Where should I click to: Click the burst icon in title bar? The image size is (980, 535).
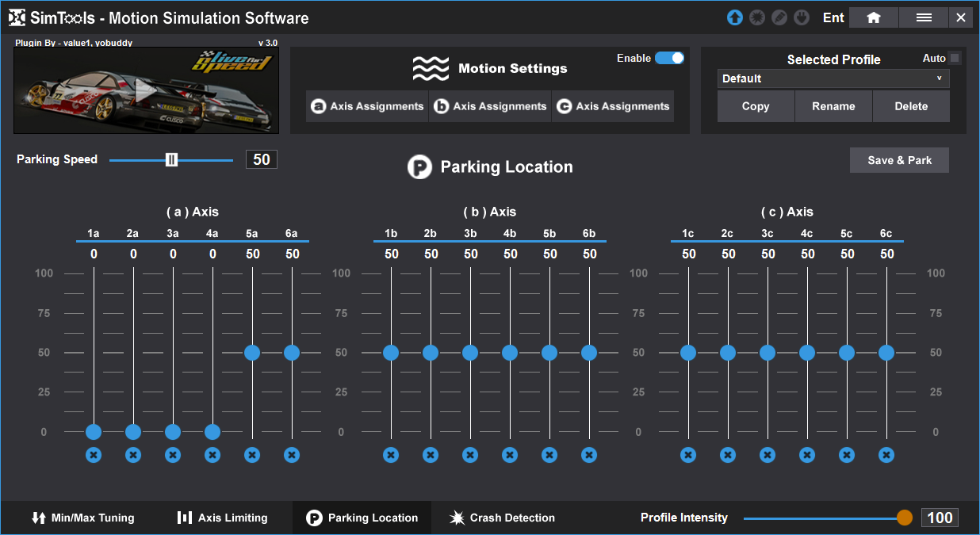click(757, 17)
